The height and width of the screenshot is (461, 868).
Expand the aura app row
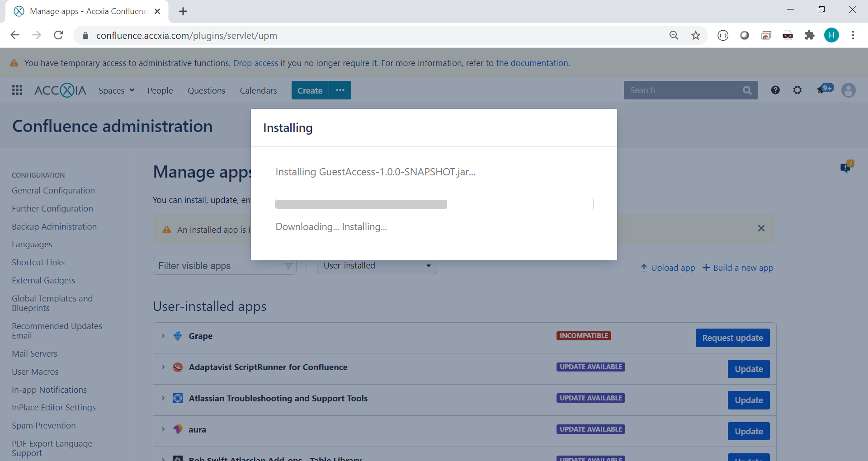click(x=163, y=429)
